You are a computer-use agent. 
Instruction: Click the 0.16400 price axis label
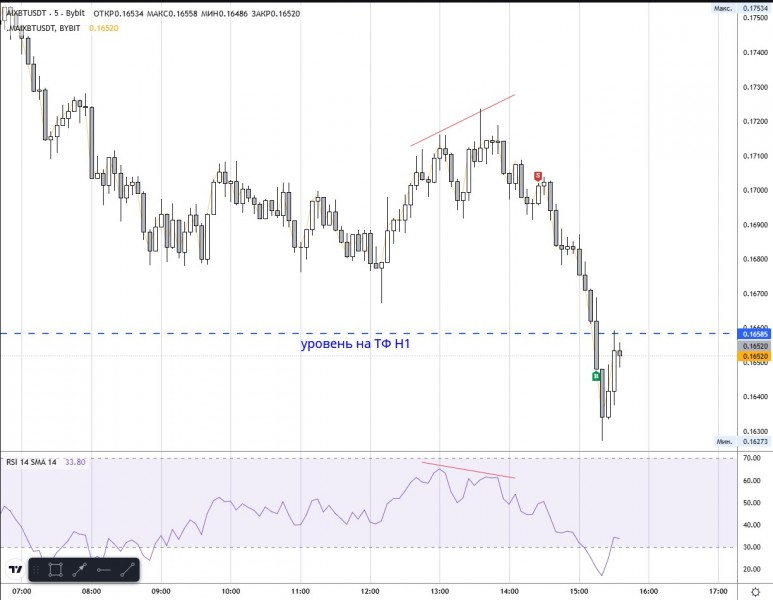pos(755,397)
